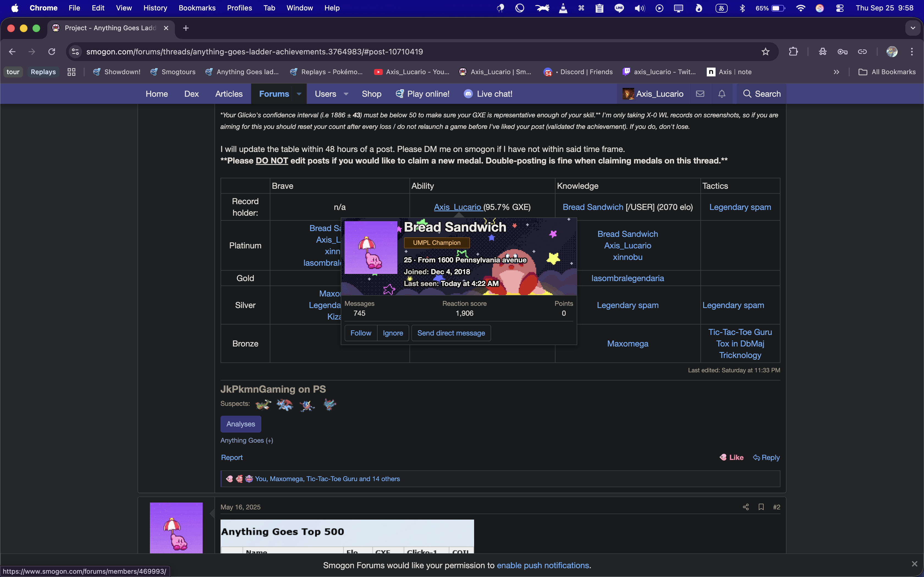Open the alerts bell icon

tap(722, 94)
